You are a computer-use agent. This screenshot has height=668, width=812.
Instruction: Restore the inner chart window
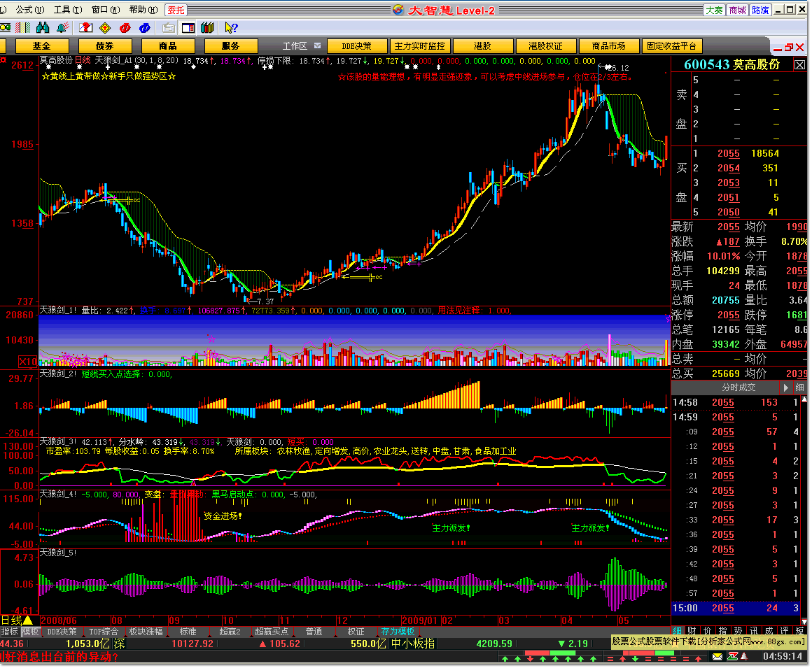[x=789, y=47]
